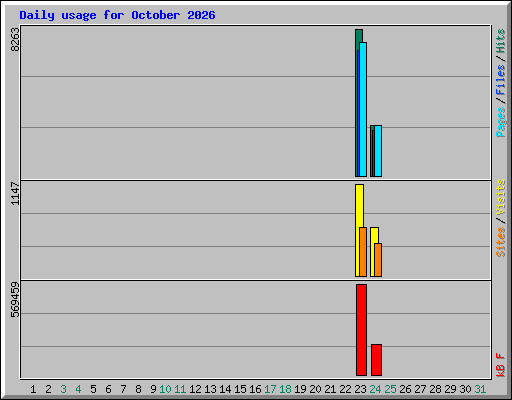Click green day label 31
The height and width of the screenshot is (400, 512).
pos(480,389)
